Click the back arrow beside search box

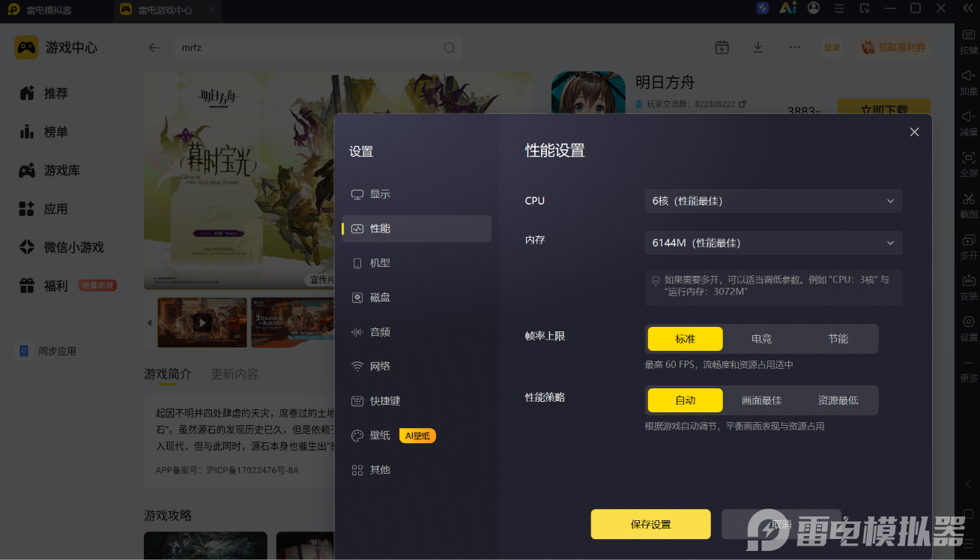(154, 47)
